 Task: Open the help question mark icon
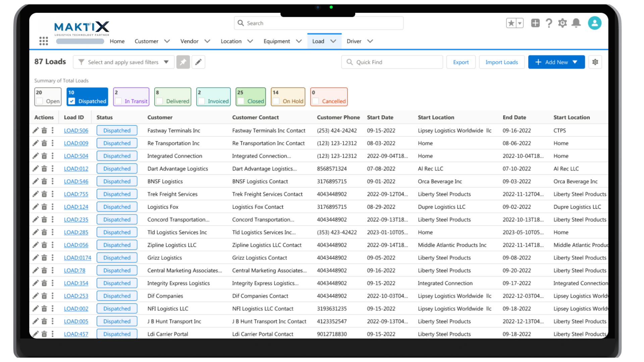click(x=549, y=23)
